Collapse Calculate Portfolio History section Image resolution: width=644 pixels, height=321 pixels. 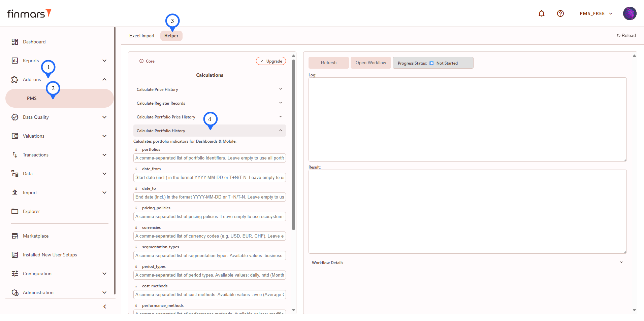tap(280, 131)
